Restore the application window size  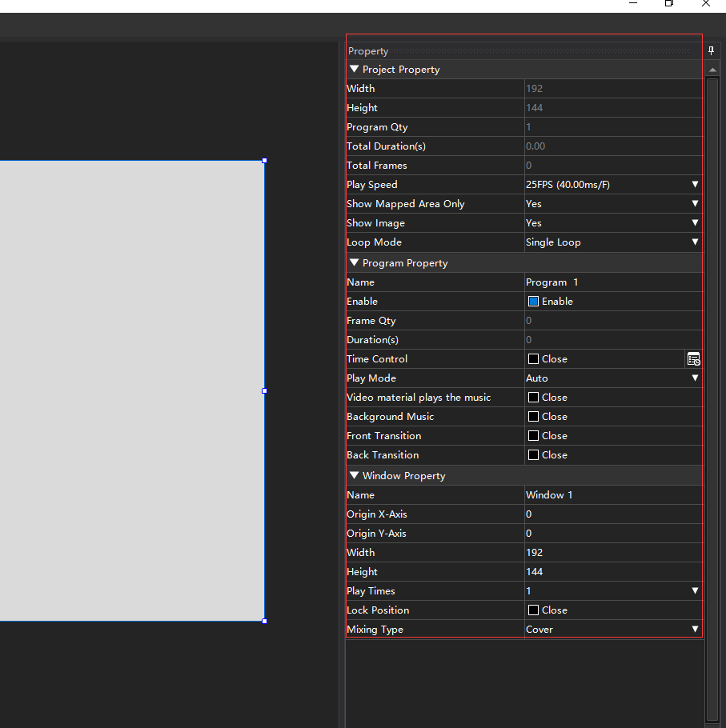[669, 3]
